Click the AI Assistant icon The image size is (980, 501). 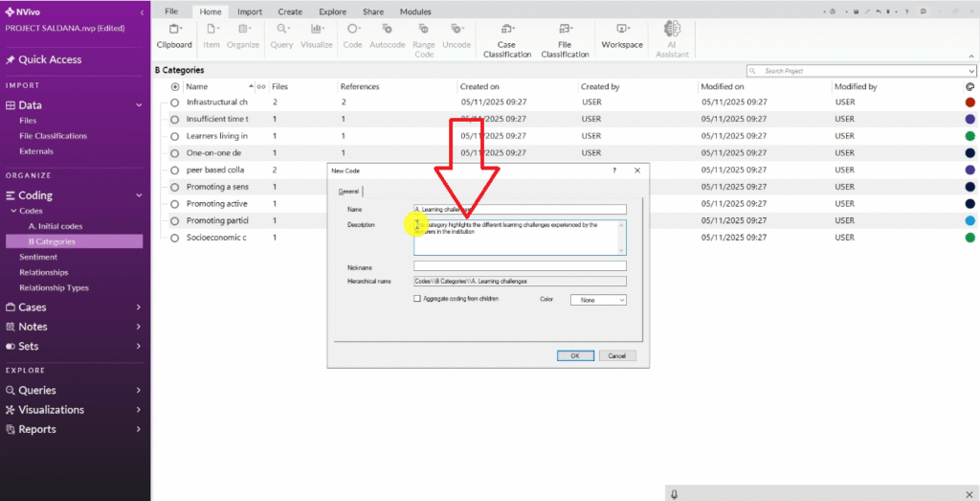pyautogui.click(x=671, y=35)
